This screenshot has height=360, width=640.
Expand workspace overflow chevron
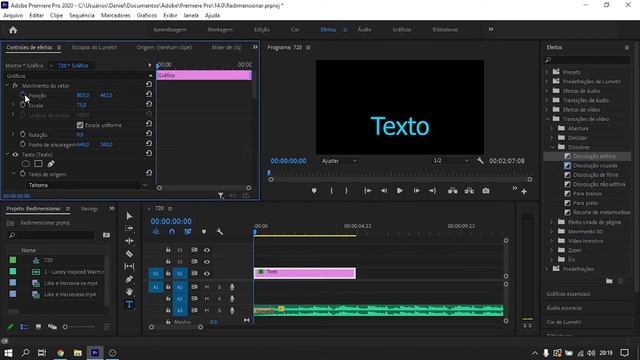click(x=491, y=29)
